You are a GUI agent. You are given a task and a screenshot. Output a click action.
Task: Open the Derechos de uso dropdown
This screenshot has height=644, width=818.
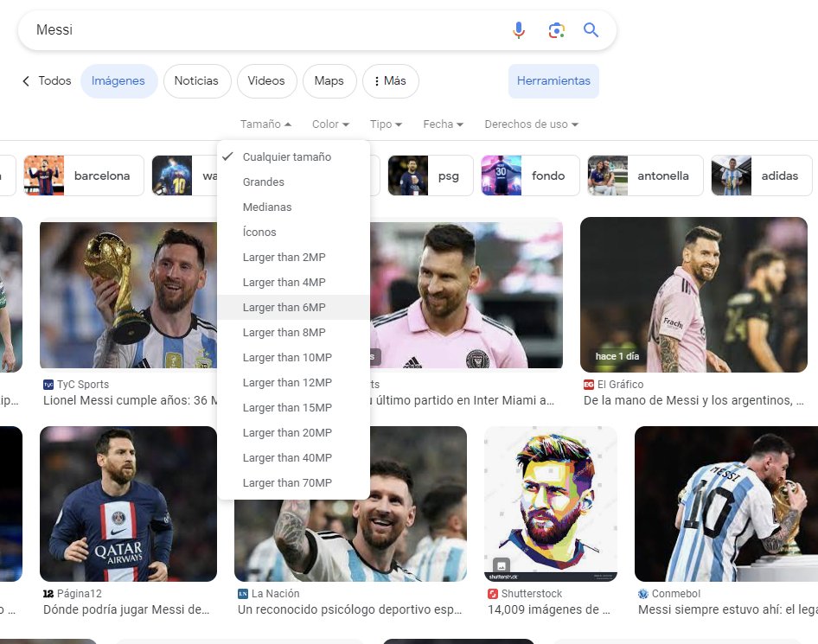tap(531, 124)
